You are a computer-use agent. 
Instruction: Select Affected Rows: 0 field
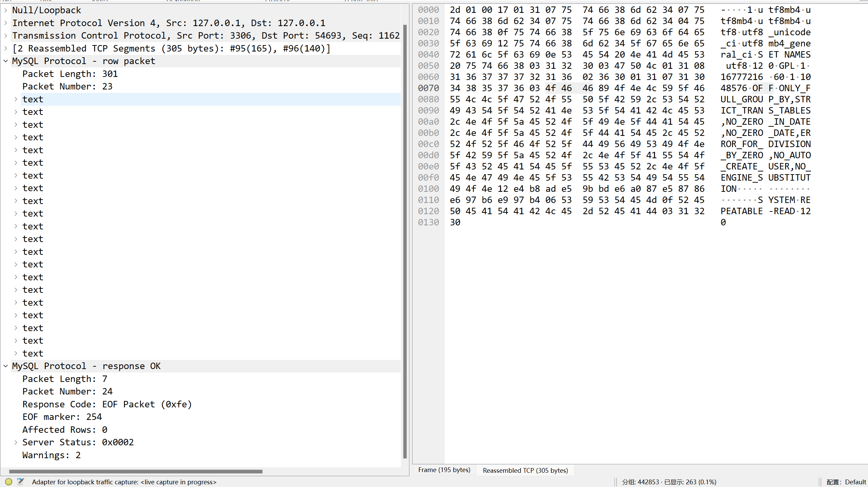coord(65,430)
